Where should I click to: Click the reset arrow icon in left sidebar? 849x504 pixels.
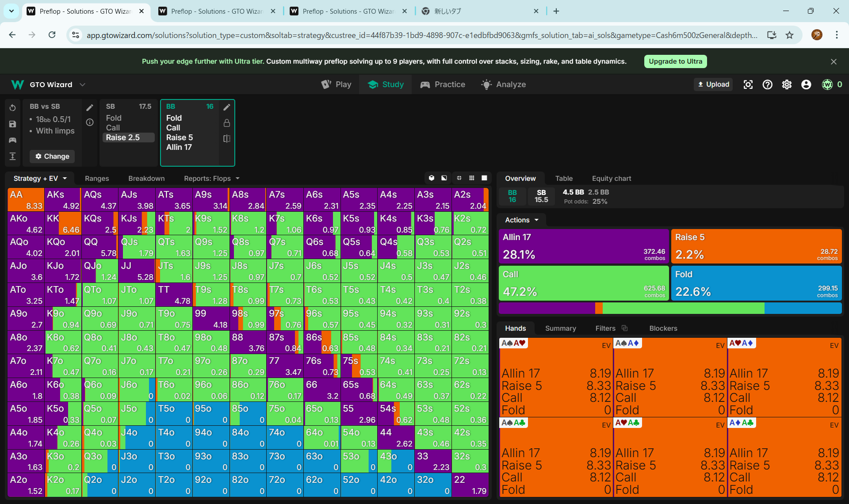[12, 107]
